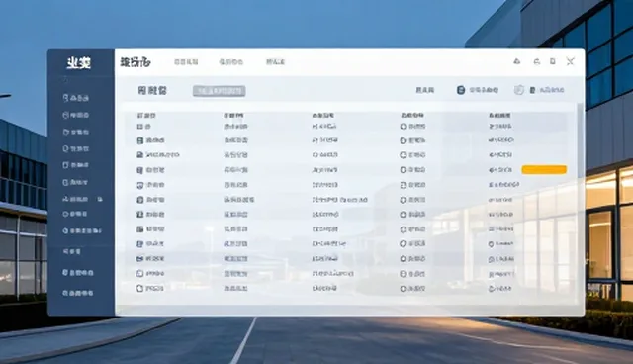This screenshot has width=633, height=364.
Task: Click the shield icon in the page toolbar
Action: pyautogui.click(x=518, y=90)
